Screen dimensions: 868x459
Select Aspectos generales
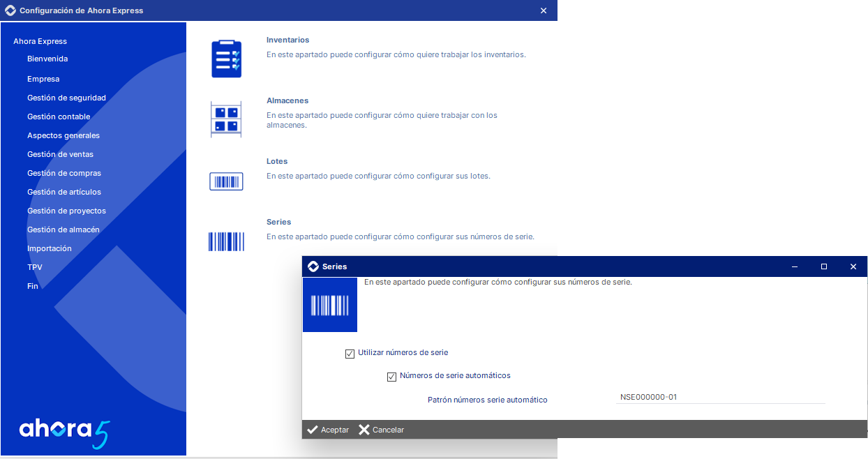(x=63, y=135)
